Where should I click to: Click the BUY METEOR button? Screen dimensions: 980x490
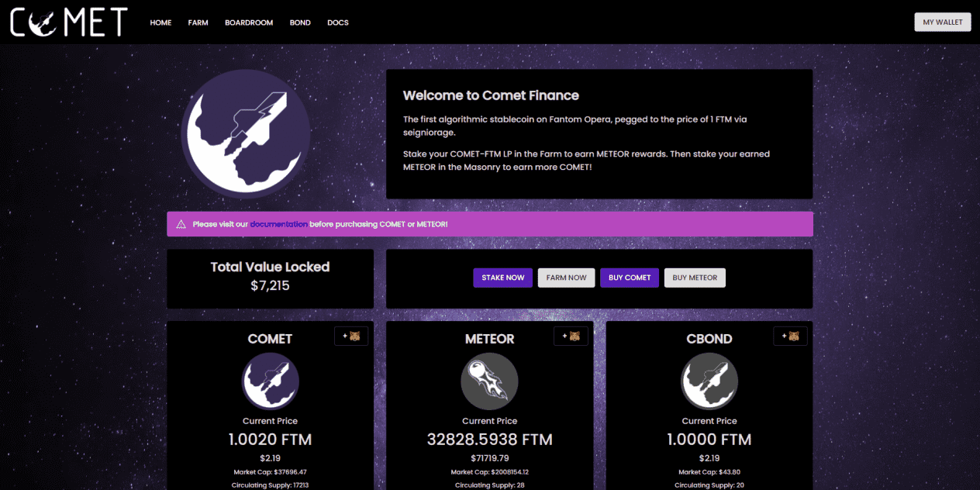(695, 278)
